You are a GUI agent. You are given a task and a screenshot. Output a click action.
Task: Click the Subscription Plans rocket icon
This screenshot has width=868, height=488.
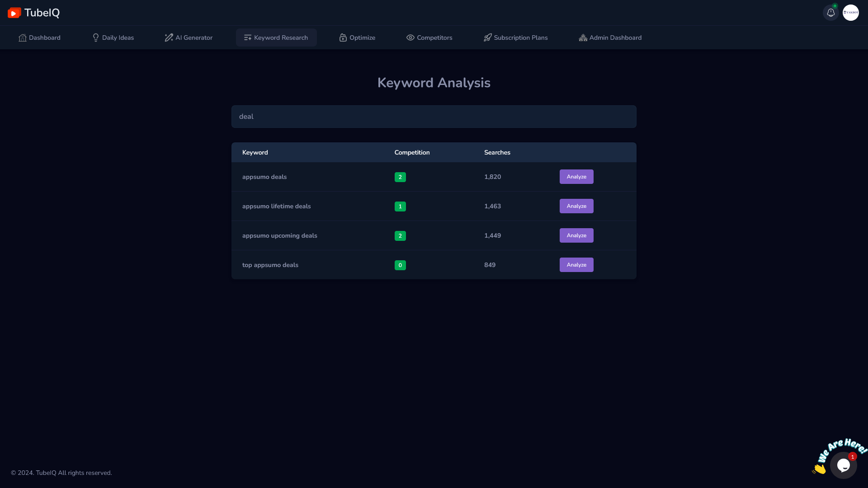tap(487, 38)
